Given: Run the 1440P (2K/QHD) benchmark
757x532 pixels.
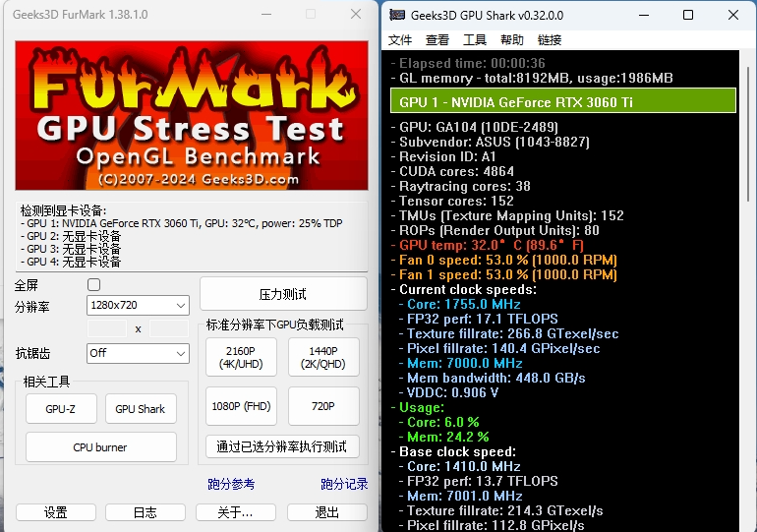Looking at the screenshot, I should pyautogui.click(x=323, y=357).
